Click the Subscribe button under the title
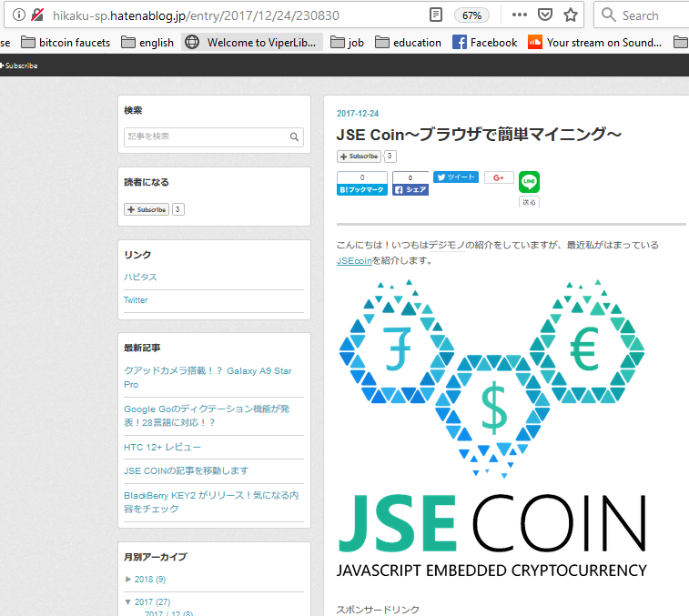This screenshot has height=616, width=689. 359,157
